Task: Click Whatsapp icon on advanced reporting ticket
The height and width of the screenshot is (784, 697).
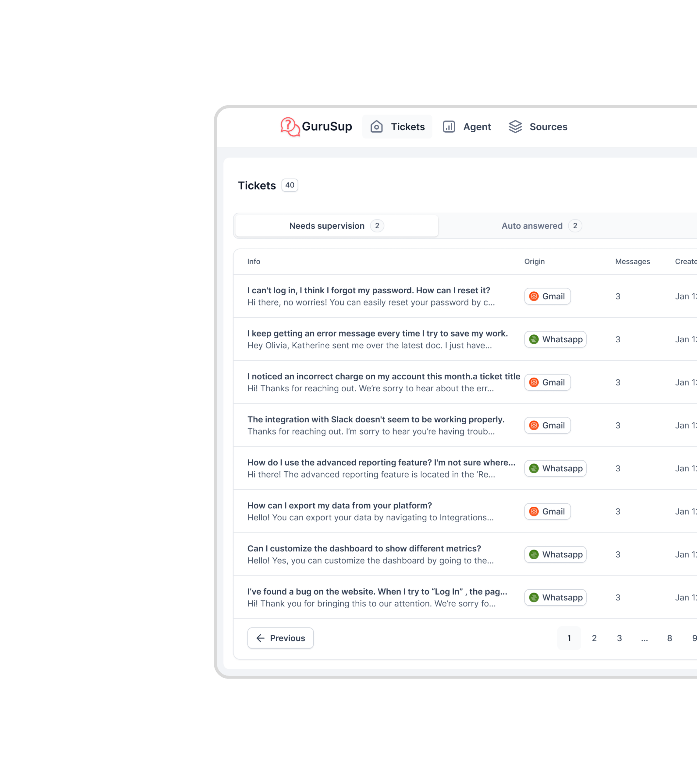Action: point(534,468)
